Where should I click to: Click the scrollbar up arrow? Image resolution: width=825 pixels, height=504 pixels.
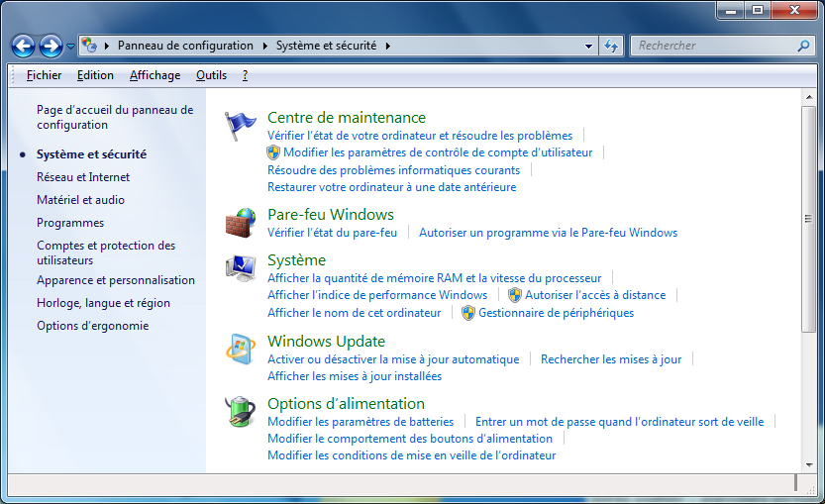[x=808, y=97]
